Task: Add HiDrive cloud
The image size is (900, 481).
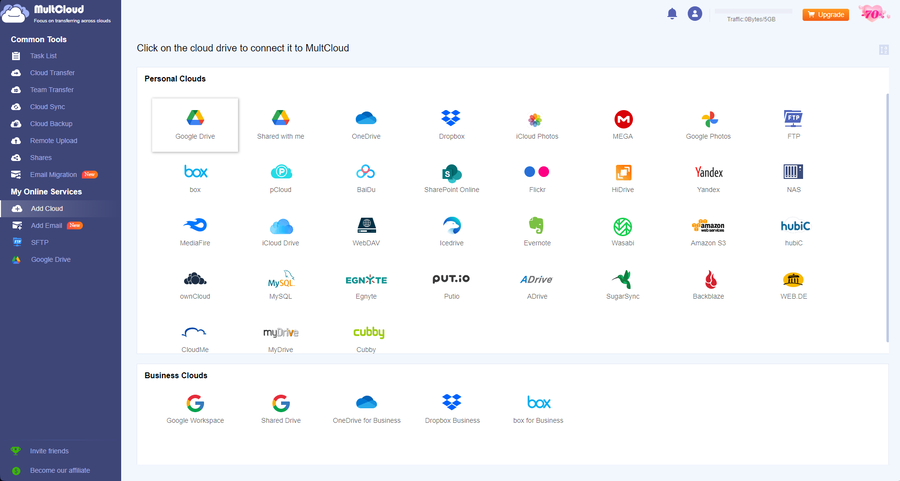Action: (623, 178)
